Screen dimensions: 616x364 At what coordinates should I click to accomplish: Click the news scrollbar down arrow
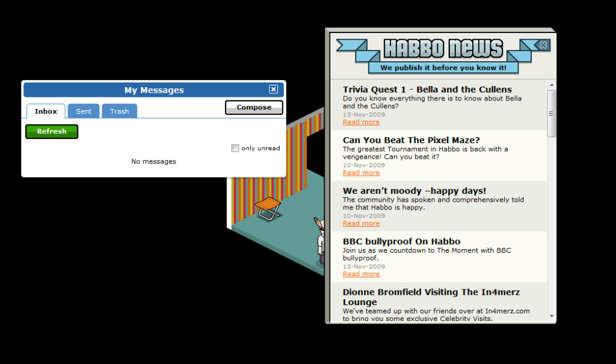[x=552, y=315]
